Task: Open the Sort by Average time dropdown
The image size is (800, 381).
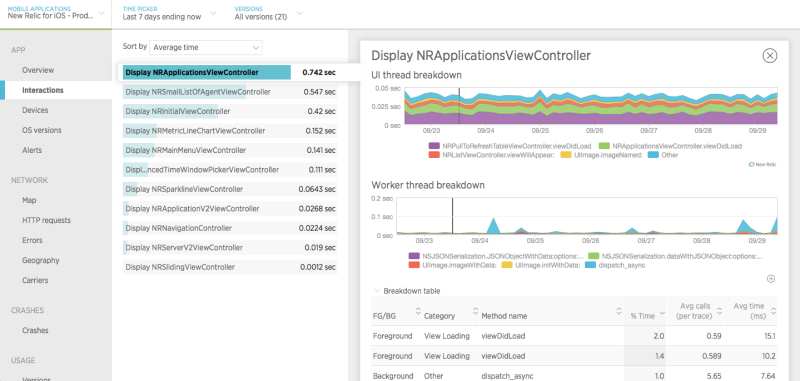Action: click(206, 47)
